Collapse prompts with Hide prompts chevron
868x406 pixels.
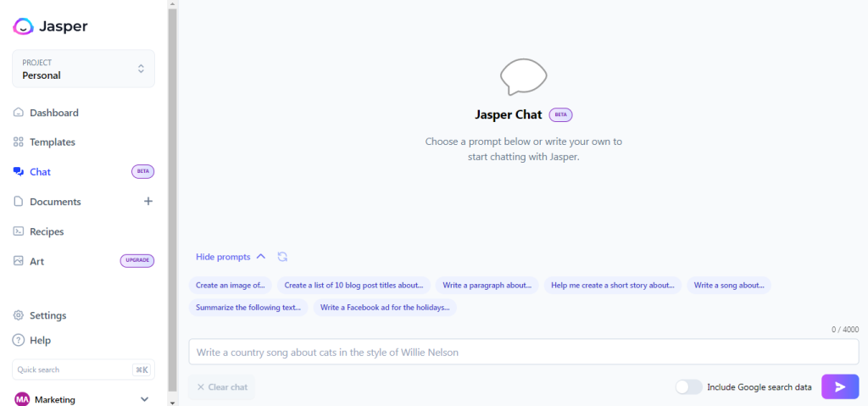point(261,257)
